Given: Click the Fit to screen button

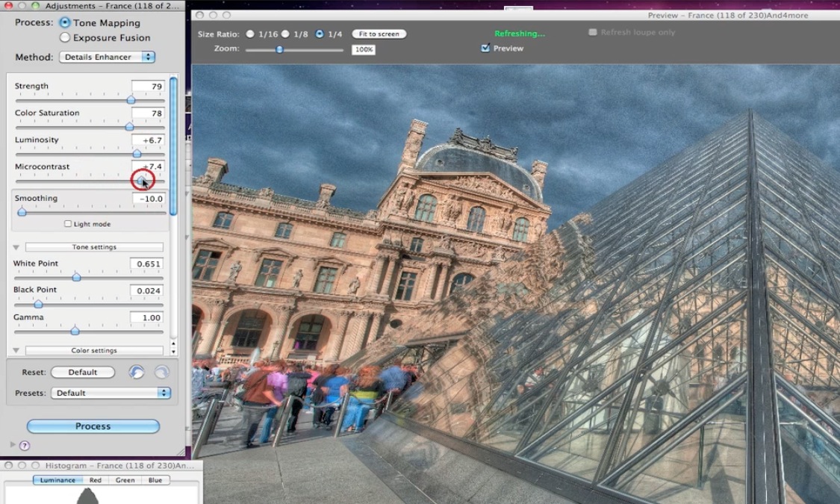Looking at the screenshot, I should [379, 34].
